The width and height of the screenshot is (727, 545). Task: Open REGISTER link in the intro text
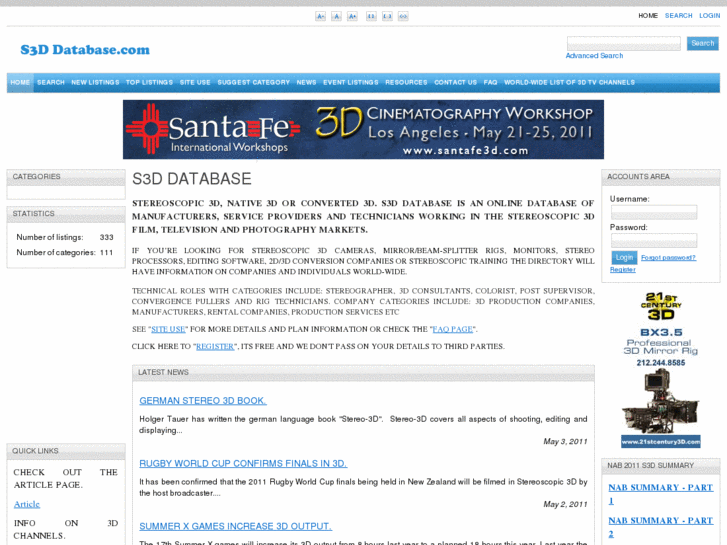[215, 346]
